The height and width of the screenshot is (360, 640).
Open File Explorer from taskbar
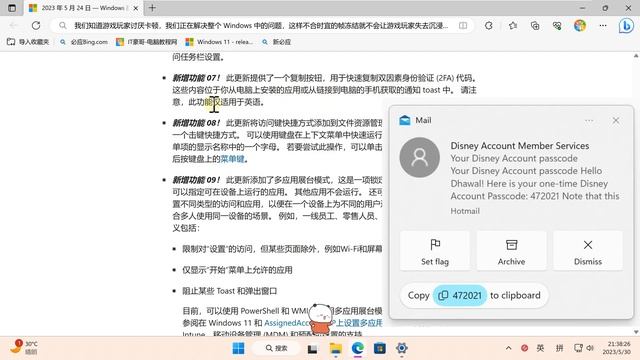tap(336, 348)
